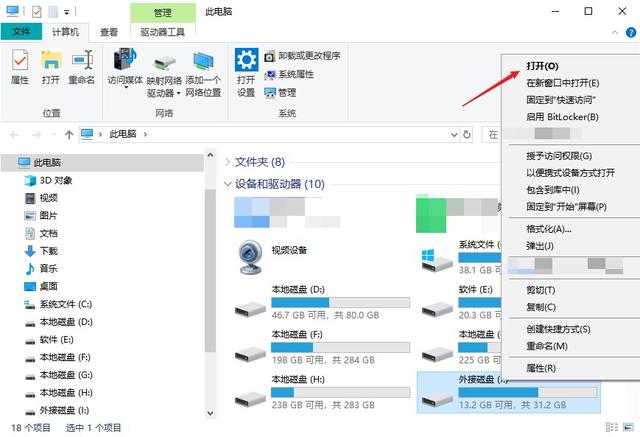
Task: Open the Customize Quick Access Toolbar dropdown
Action: 67,13
